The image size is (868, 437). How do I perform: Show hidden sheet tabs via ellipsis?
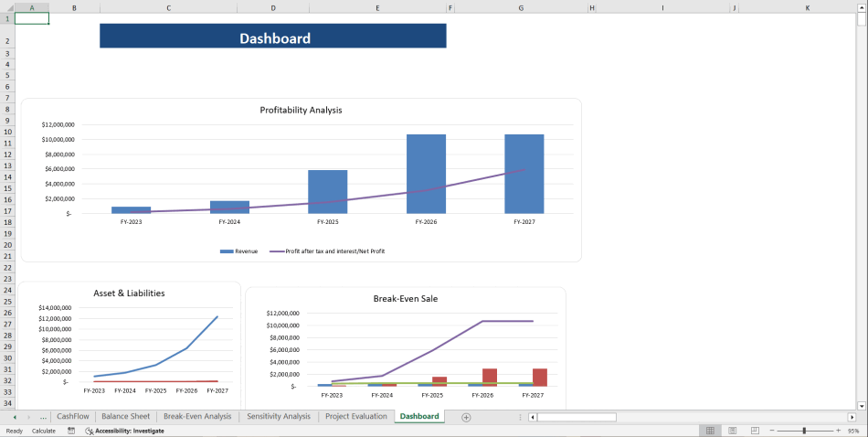tap(43, 417)
